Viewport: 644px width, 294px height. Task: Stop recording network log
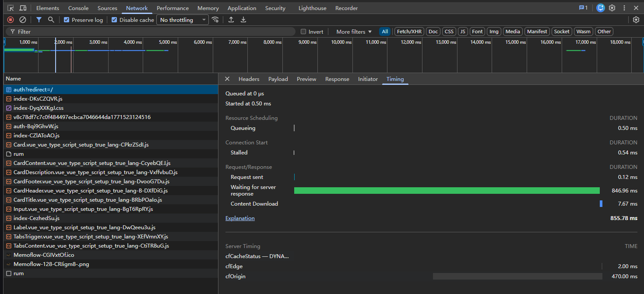tap(11, 20)
